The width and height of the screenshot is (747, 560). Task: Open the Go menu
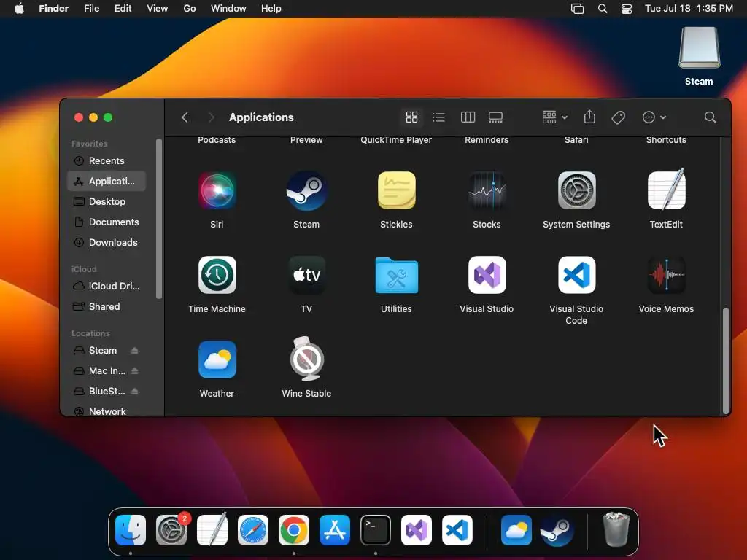click(x=190, y=9)
